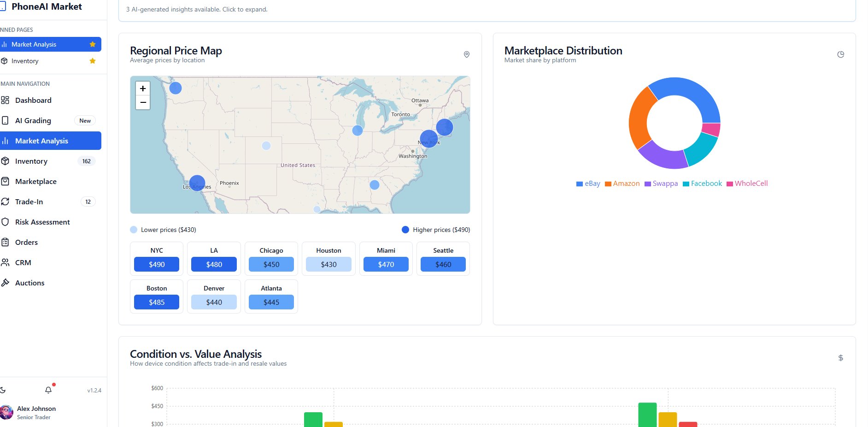Click the dollar sign icon on Condition vs. Value
The width and height of the screenshot is (868, 427).
coord(841,358)
